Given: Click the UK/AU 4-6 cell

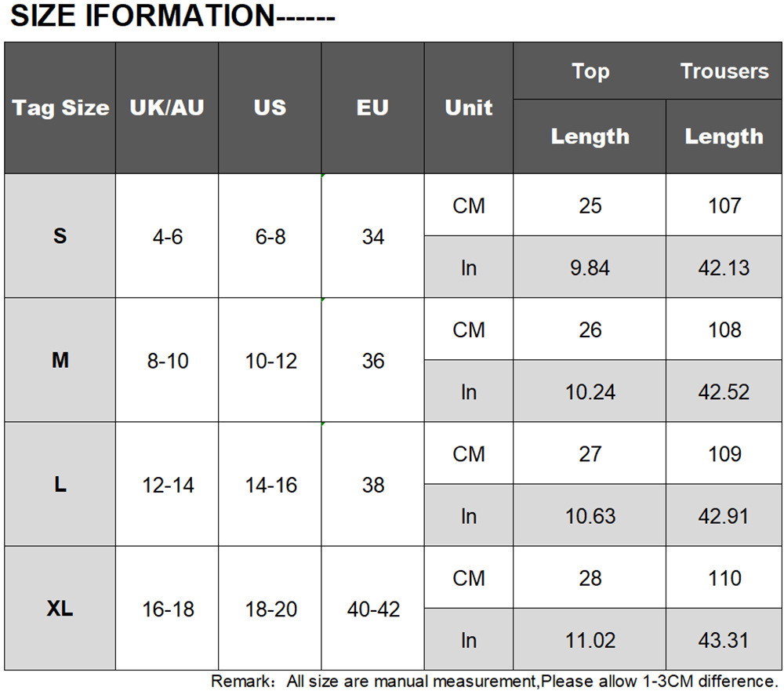Looking at the screenshot, I should click(167, 236).
